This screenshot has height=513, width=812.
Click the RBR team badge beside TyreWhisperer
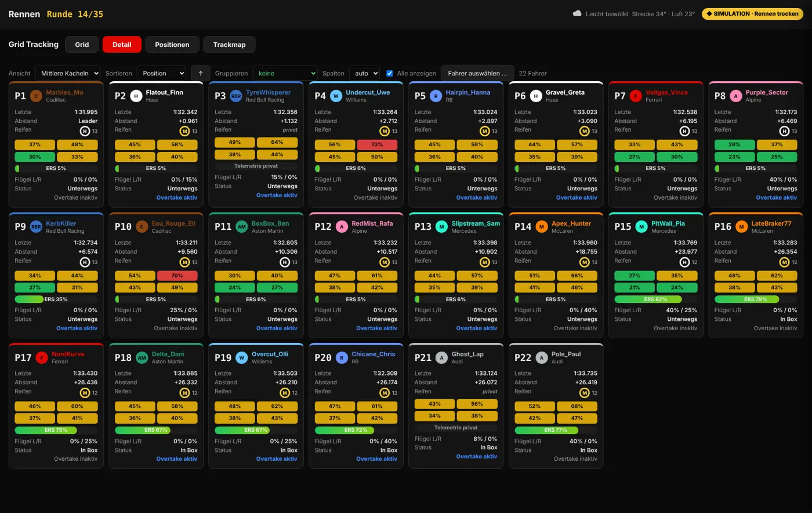(236, 96)
